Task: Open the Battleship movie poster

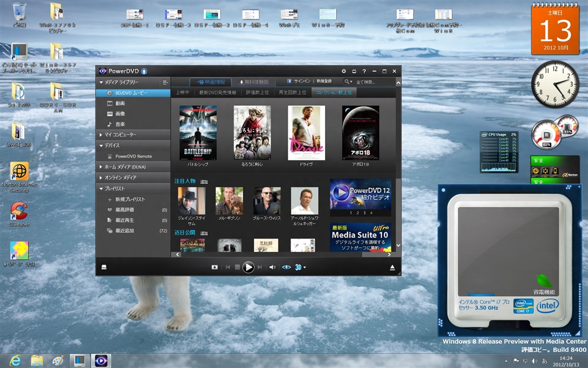Action: (x=198, y=133)
